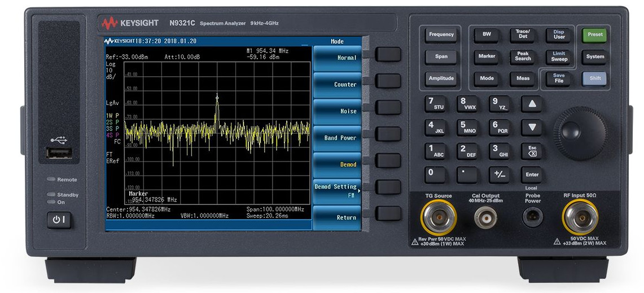Open the Mode hard key menu
Image resolution: width=644 pixels, height=293 pixels.
[x=487, y=78]
